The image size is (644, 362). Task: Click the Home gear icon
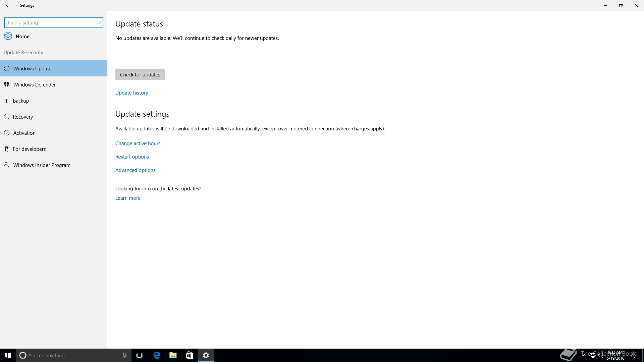coord(8,36)
